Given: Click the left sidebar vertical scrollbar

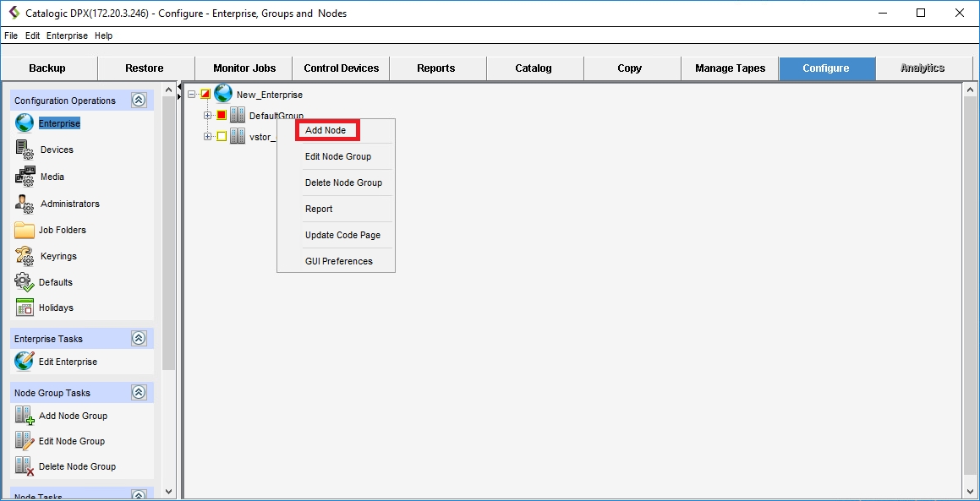Looking at the screenshot, I should coord(168,253).
